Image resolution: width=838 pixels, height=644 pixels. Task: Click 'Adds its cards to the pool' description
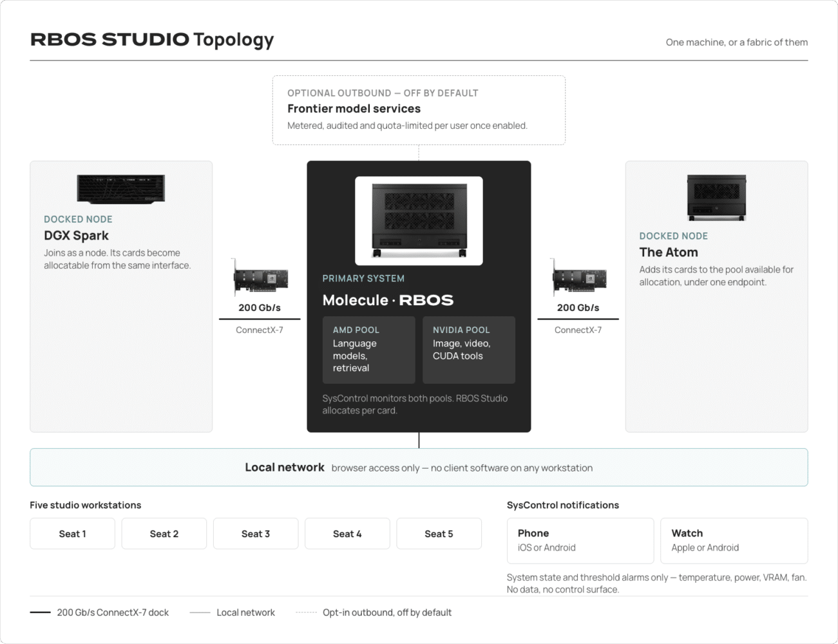[x=716, y=276]
